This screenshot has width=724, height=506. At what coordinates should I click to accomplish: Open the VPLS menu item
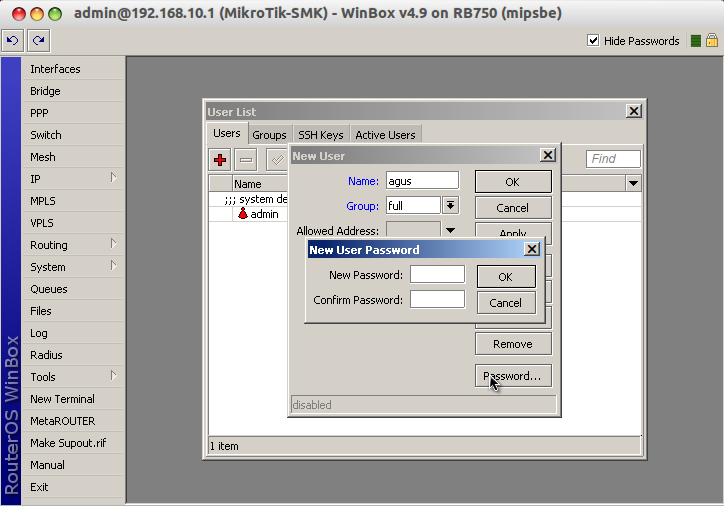pos(73,223)
